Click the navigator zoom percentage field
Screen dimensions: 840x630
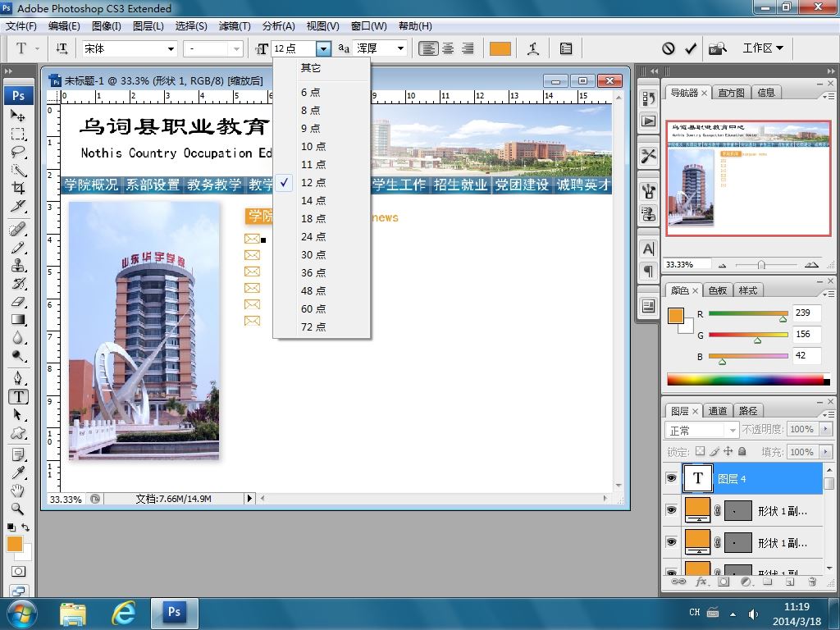pos(687,264)
